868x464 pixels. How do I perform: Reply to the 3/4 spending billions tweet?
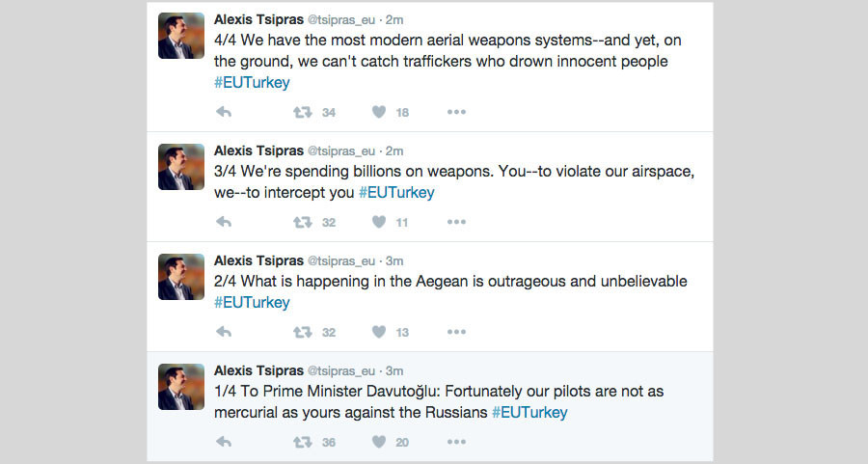[224, 222]
